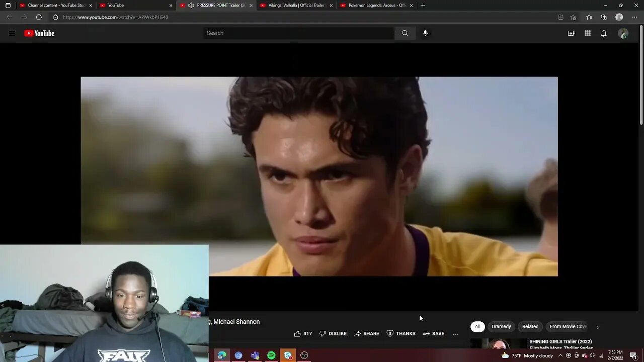Open the browser profile icon

[x=619, y=17]
